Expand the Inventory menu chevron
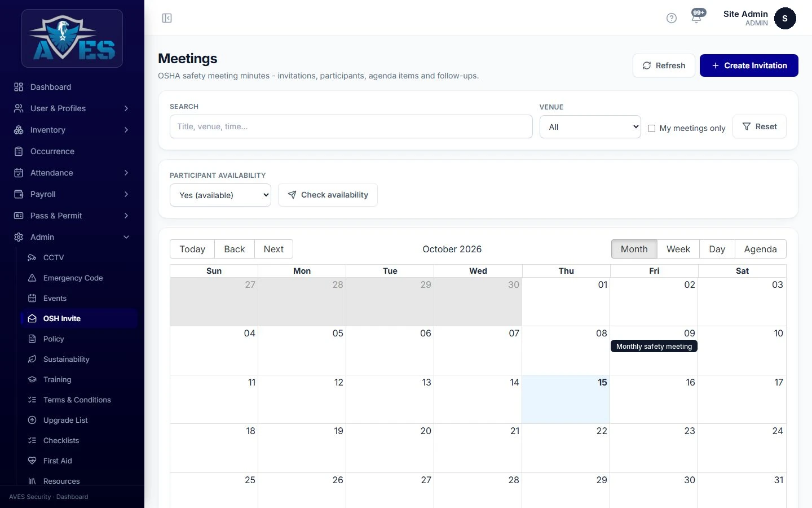 pos(126,130)
